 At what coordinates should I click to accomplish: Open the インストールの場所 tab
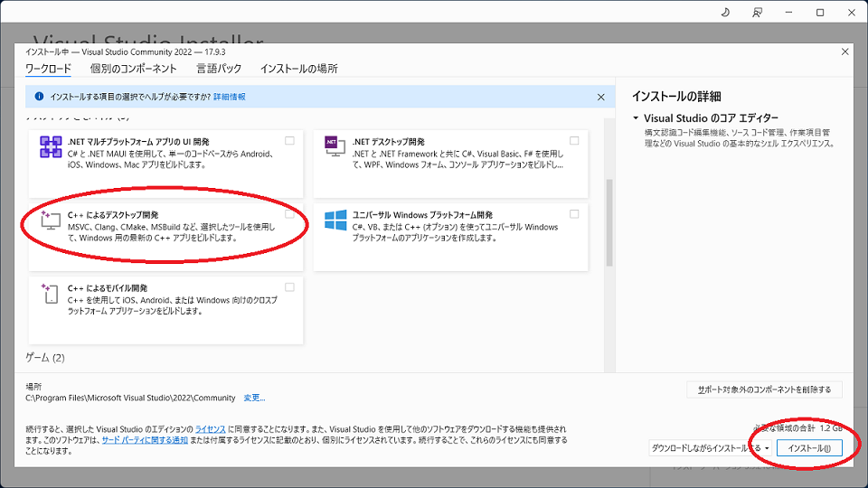299,69
